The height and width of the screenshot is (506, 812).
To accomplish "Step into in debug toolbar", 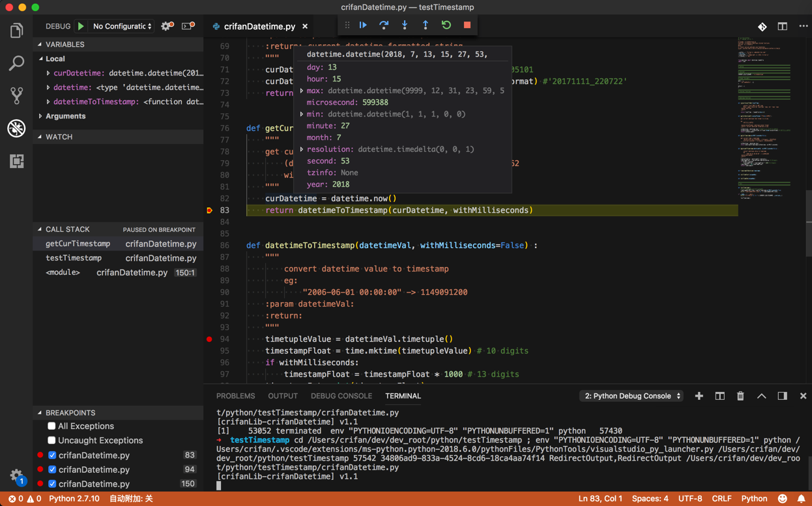I will point(405,25).
